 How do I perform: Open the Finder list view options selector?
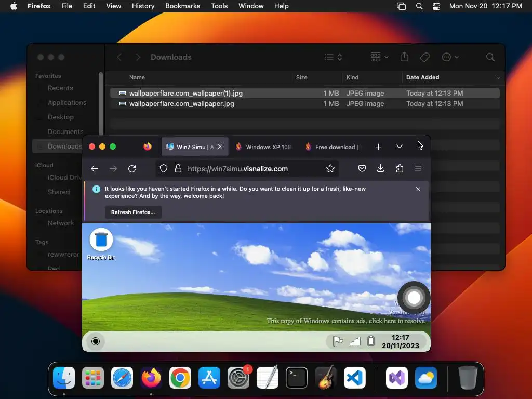[x=333, y=57]
